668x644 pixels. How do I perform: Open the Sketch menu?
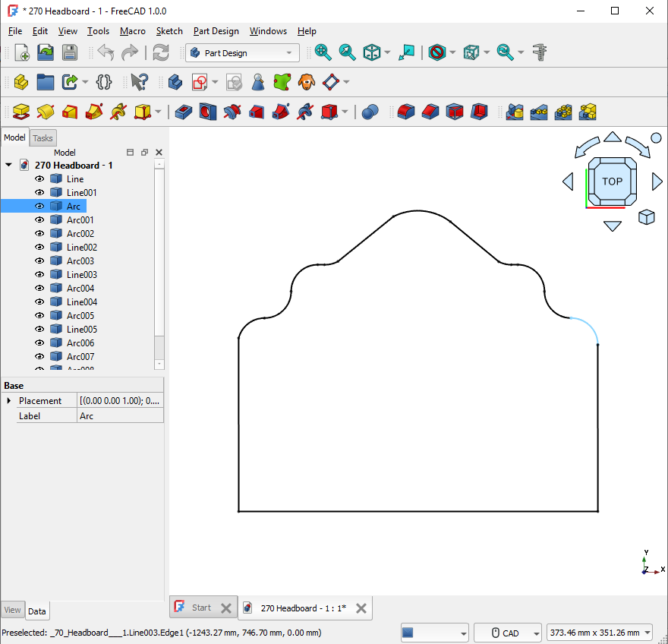tap(169, 31)
